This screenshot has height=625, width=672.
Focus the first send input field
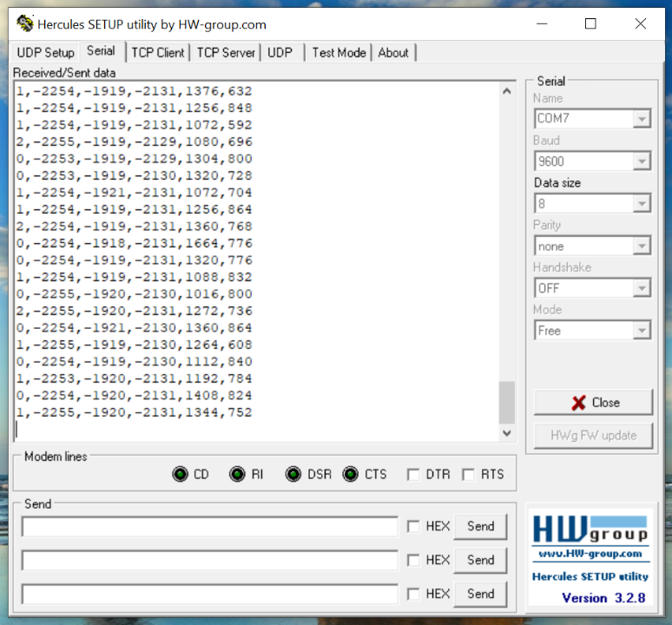[210, 526]
